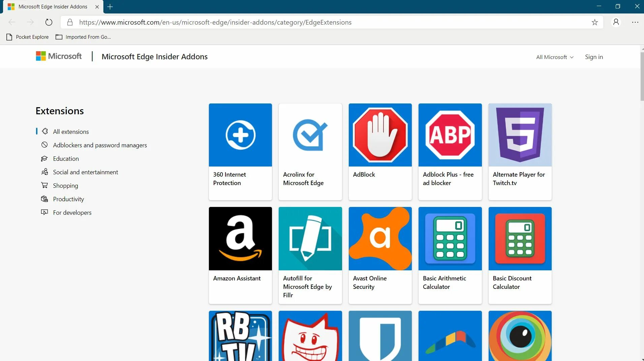Open the rainbow eye extension thumbnail

tap(520, 336)
